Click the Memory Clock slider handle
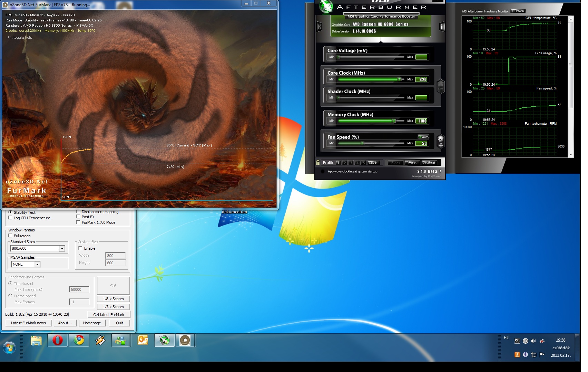588x372 pixels. click(x=394, y=121)
